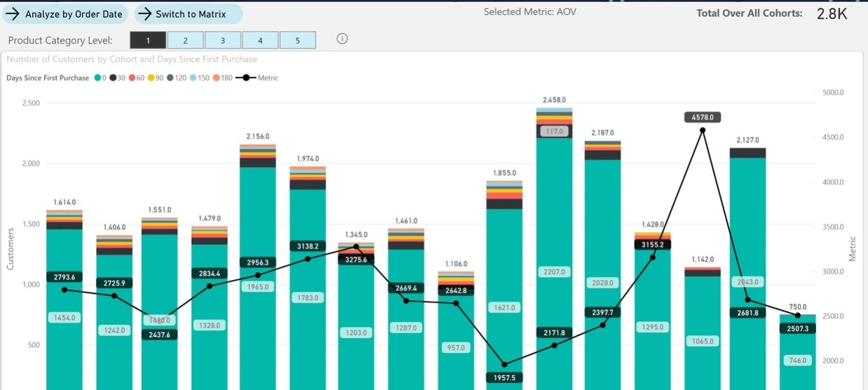Select the red 60-day legend dot
Screen dimensions: 868x390
coord(132,78)
